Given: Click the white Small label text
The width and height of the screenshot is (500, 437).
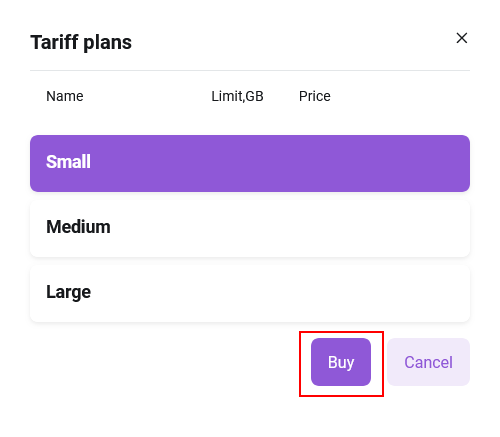Looking at the screenshot, I should (68, 162).
